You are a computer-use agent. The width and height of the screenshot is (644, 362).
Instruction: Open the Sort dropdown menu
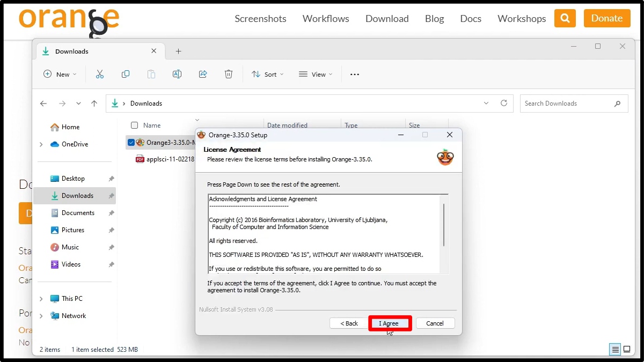click(268, 75)
